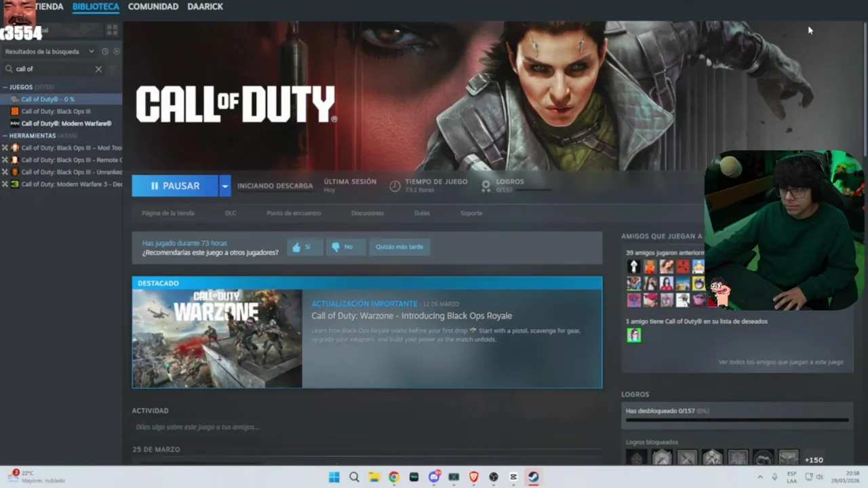Image resolution: width=868 pixels, height=488 pixels.
Task: Click the achievements 0/157 progress bar
Action: (x=737, y=420)
